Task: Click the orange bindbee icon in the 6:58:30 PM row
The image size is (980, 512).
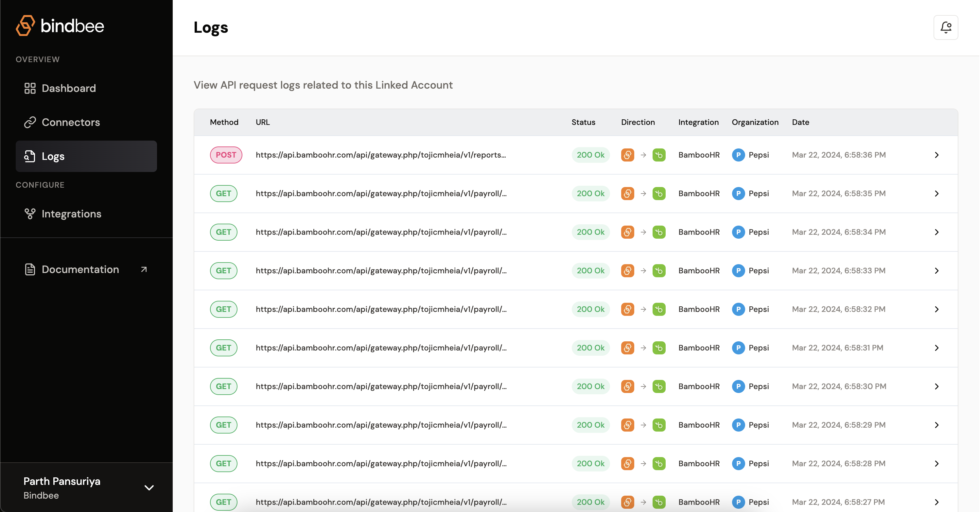Action: pyautogui.click(x=627, y=386)
